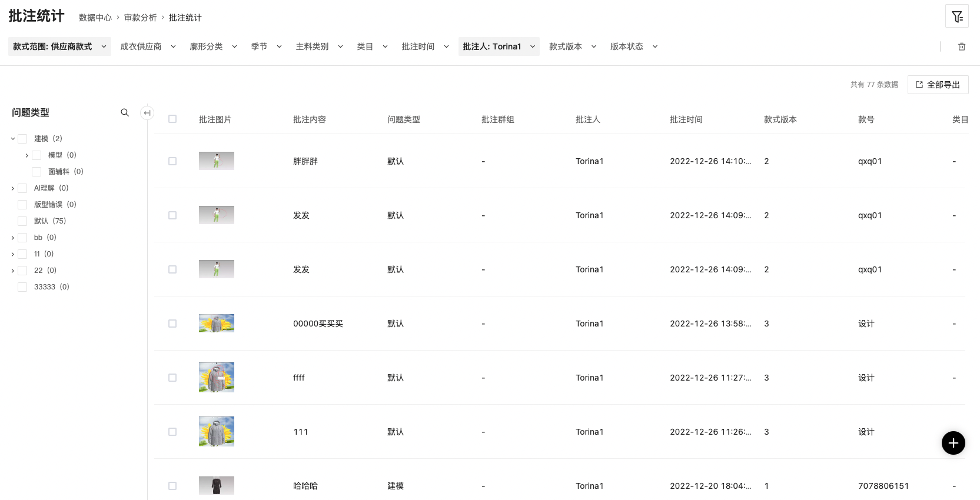Collapse the 建模 tree node
Image resolution: width=980 pixels, height=500 pixels.
pos(13,139)
